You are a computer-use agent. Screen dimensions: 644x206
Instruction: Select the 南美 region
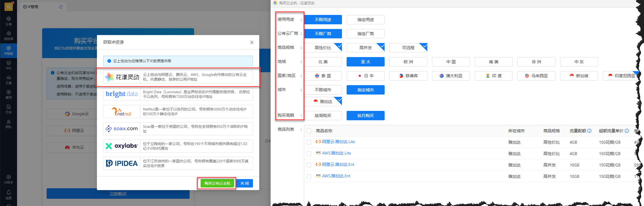(494, 62)
